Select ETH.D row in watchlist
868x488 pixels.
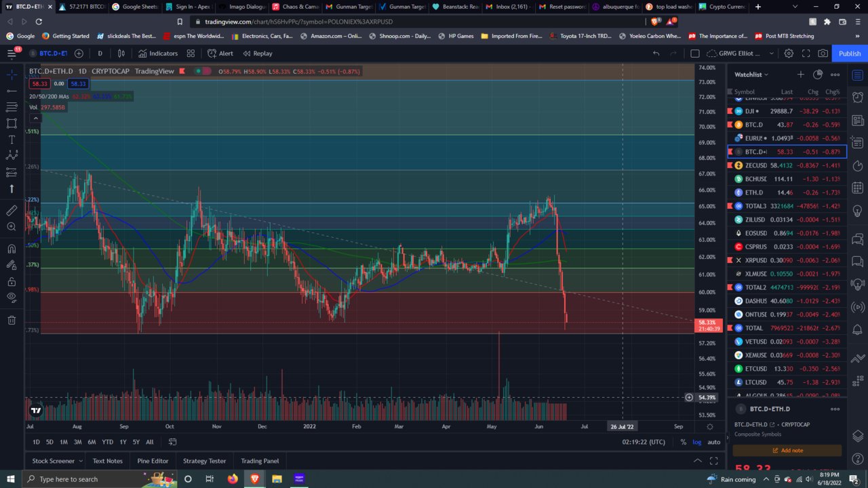coord(787,192)
